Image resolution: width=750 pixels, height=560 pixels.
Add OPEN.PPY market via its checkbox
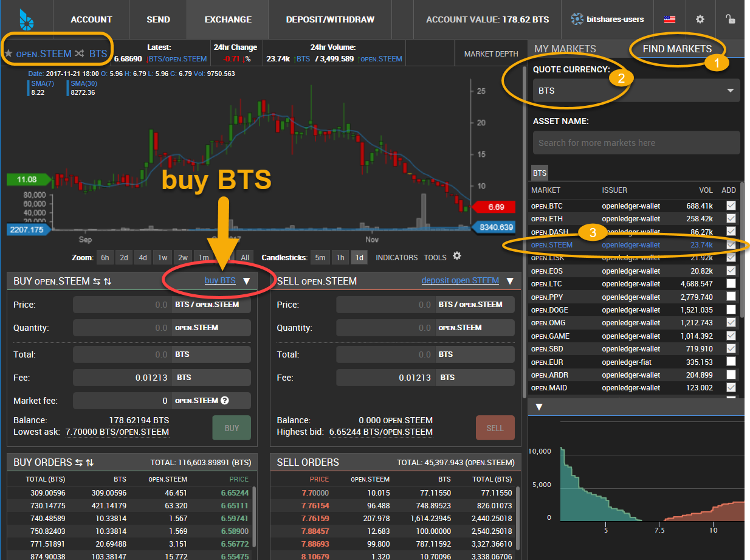pos(731,297)
